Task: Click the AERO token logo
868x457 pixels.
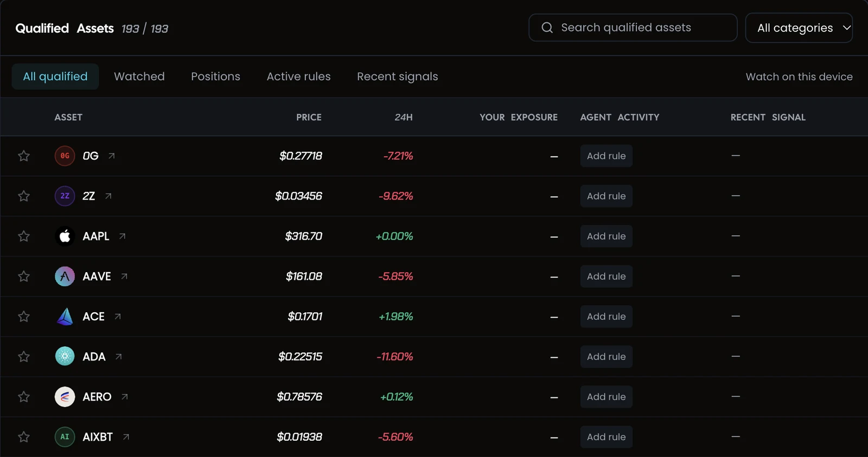Action: click(65, 397)
